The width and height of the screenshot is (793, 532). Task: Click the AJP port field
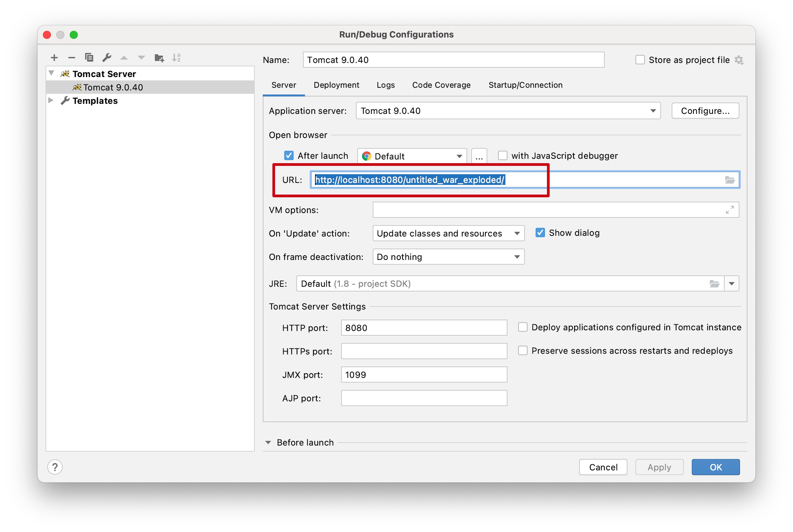(x=424, y=398)
